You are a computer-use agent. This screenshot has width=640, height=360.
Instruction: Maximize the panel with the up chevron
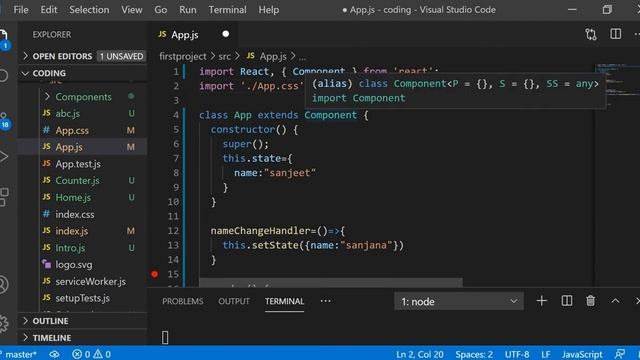(x=615, y=301)
